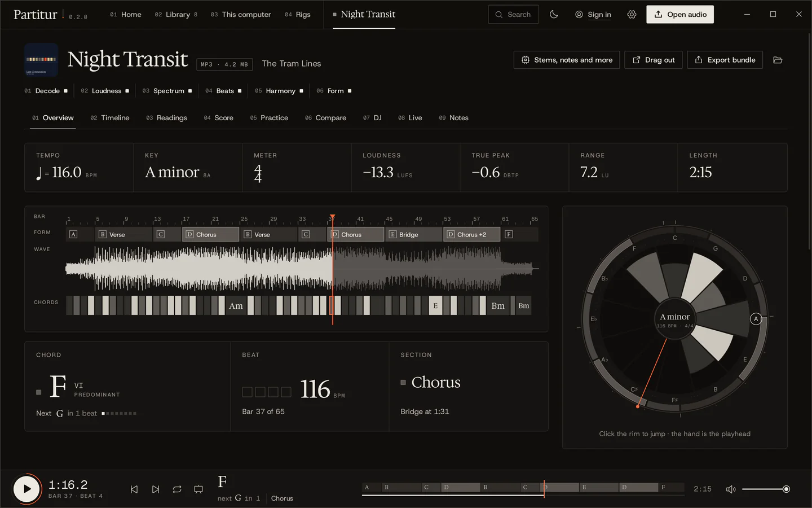The height and width of the screenshot is (508, 812).
Task: Jump to the Bridge section in the form row
Action: (x=414, y=234)
